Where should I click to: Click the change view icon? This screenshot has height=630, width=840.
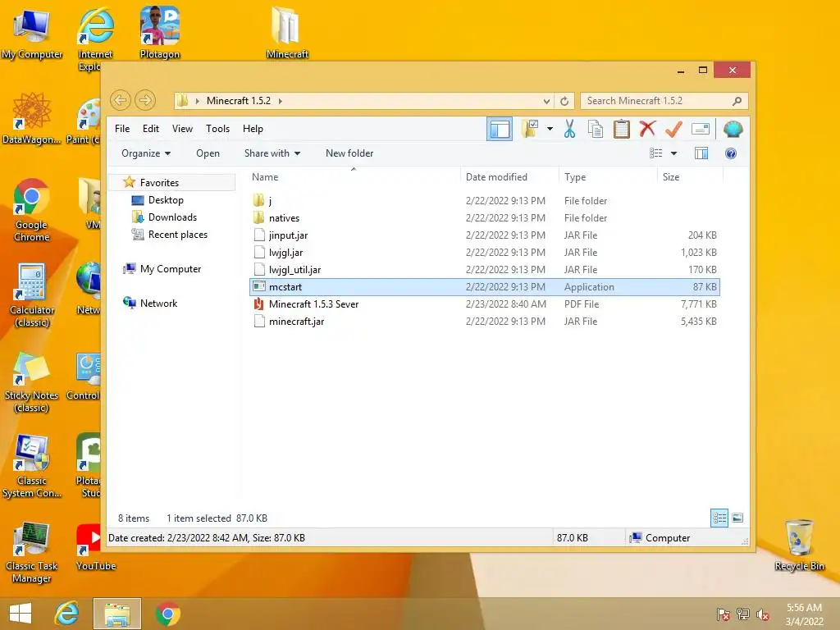point(656,153)
